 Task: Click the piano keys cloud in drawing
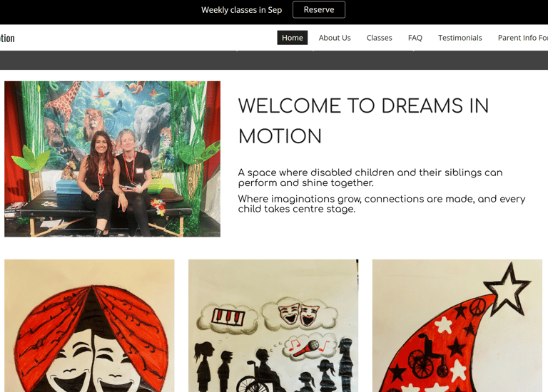tap(228, 318)
